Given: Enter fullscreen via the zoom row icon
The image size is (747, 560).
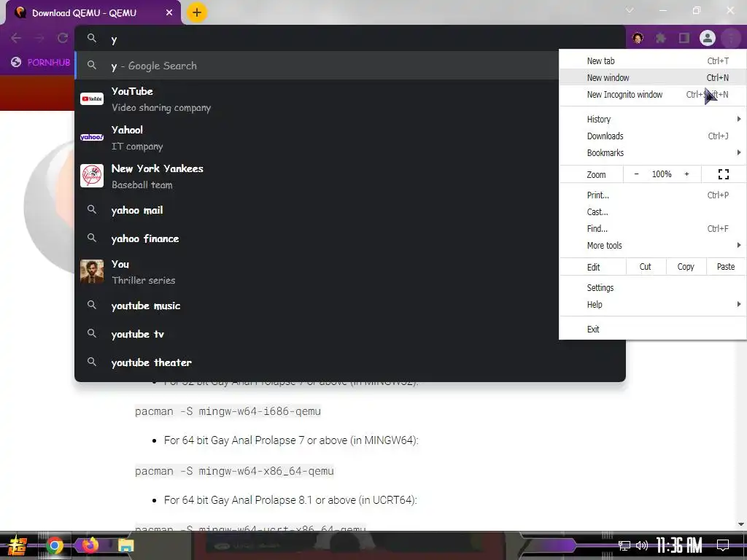Looking at the screenshot, I should 724,174.
